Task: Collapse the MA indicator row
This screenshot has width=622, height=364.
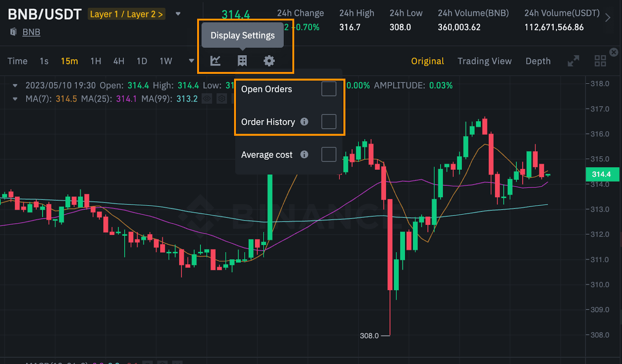Action: pos(15,99)
